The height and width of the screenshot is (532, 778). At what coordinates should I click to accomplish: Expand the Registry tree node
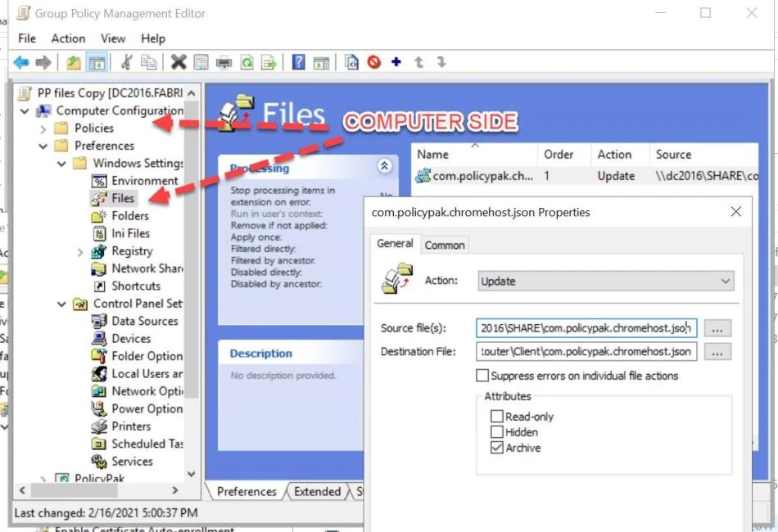[x=79, y=251]
